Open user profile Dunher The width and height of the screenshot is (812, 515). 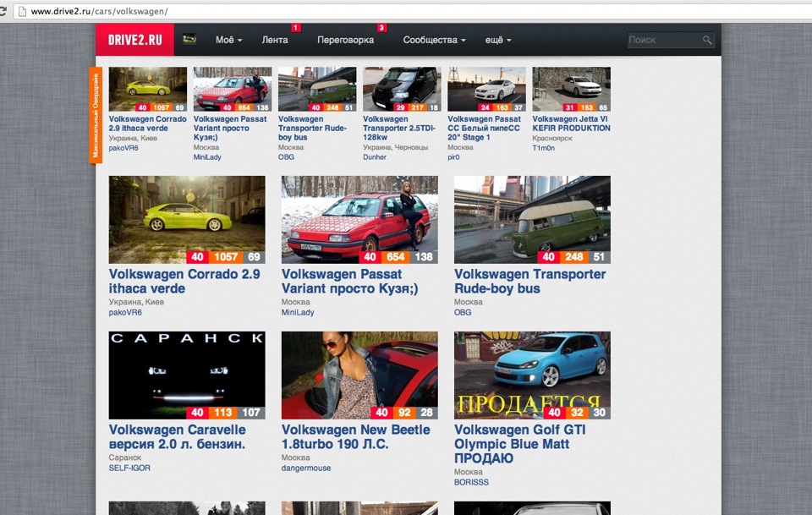point(375,156)
